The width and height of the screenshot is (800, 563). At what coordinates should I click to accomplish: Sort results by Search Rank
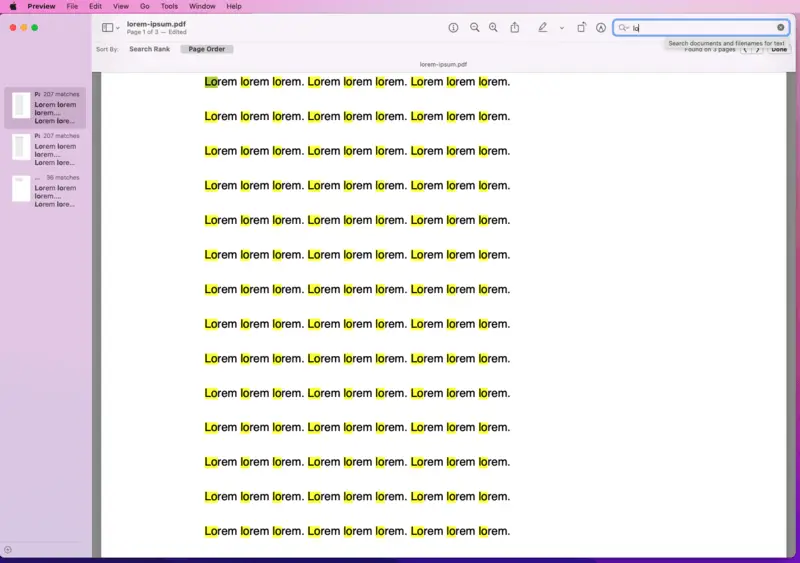(x=149, y=49)
